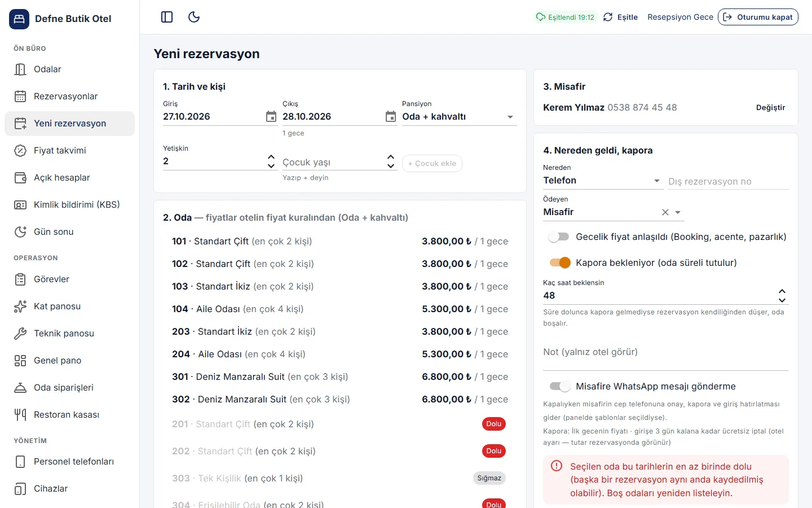This screenshot has height=508, width=812.
Task: Toggle Gecelik fiyat anlaşıldı switch
Action: (559, 237)
